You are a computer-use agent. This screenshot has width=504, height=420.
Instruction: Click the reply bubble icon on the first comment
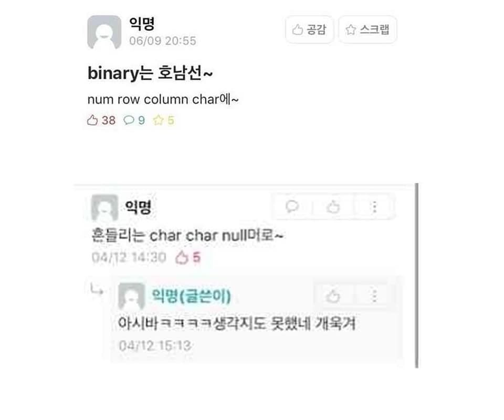coord(292,206)
